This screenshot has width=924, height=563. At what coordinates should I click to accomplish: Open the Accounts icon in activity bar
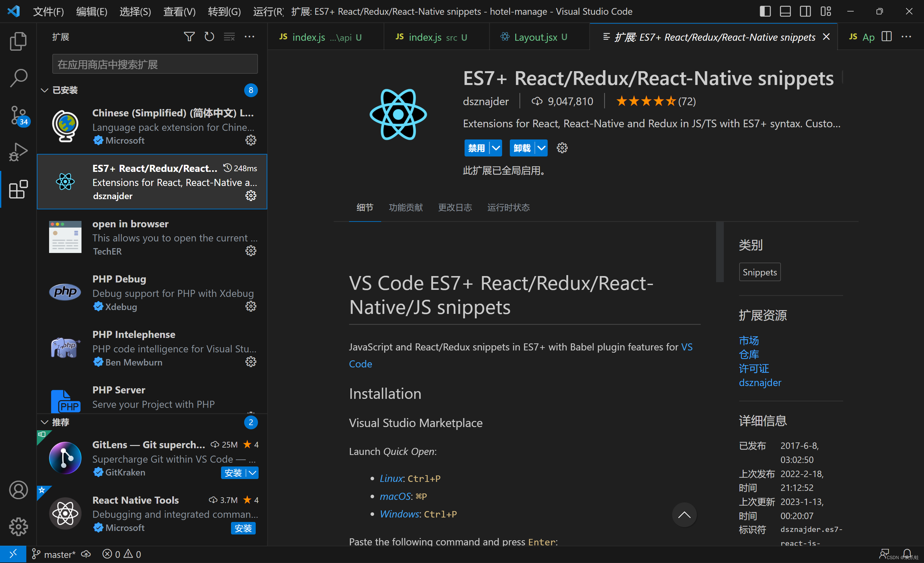pos(18,490)
